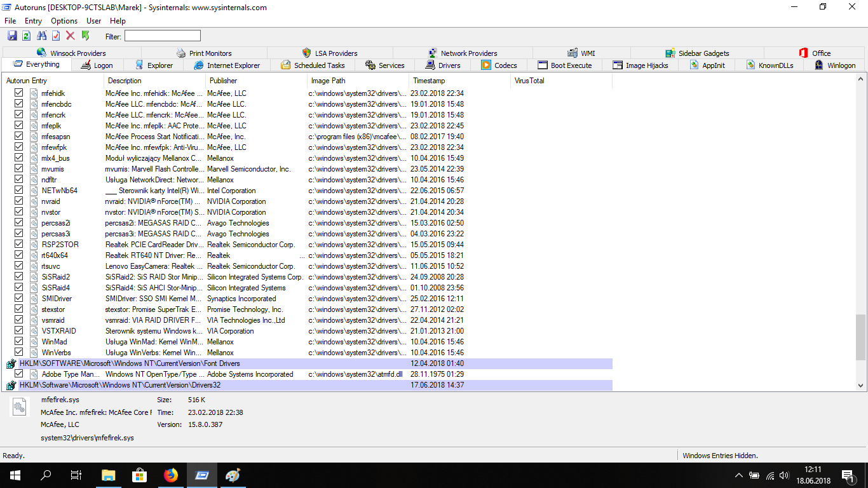Image resolution: width=868 pixels, height=488 pixels.
Task: Click the Autoruns taskbar icon
Action: pos(202,475)
